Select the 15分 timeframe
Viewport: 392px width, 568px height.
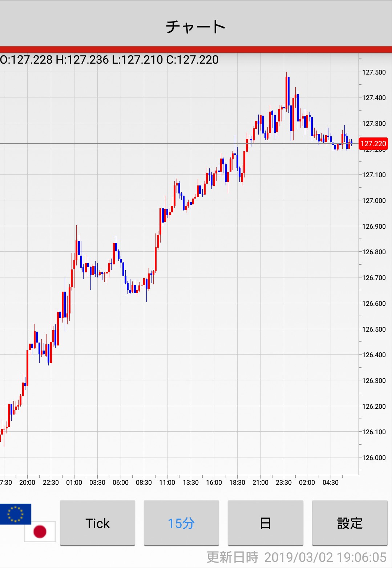[x=181, y=523]
